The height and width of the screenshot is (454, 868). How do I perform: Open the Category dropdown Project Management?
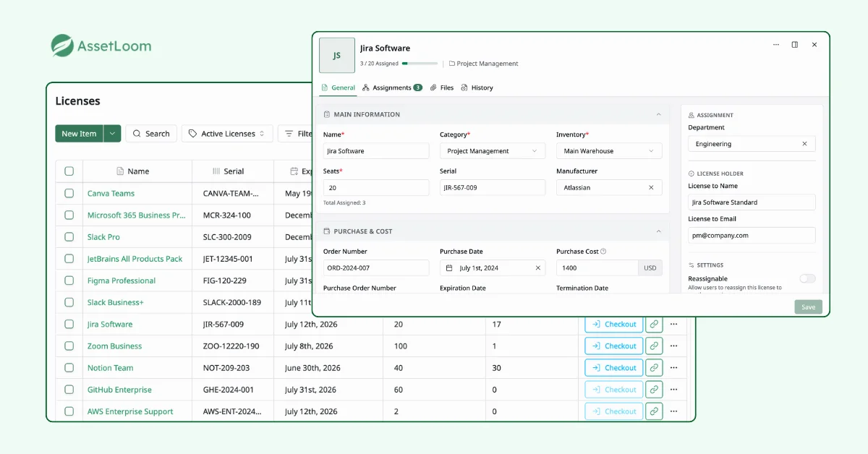pos(493,151)
